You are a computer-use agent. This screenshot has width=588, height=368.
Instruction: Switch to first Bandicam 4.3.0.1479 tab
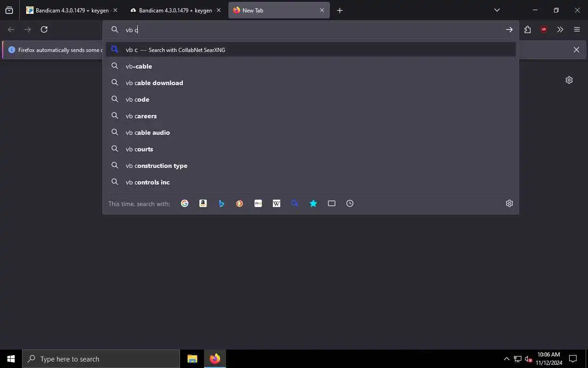[x=72, y=10]
